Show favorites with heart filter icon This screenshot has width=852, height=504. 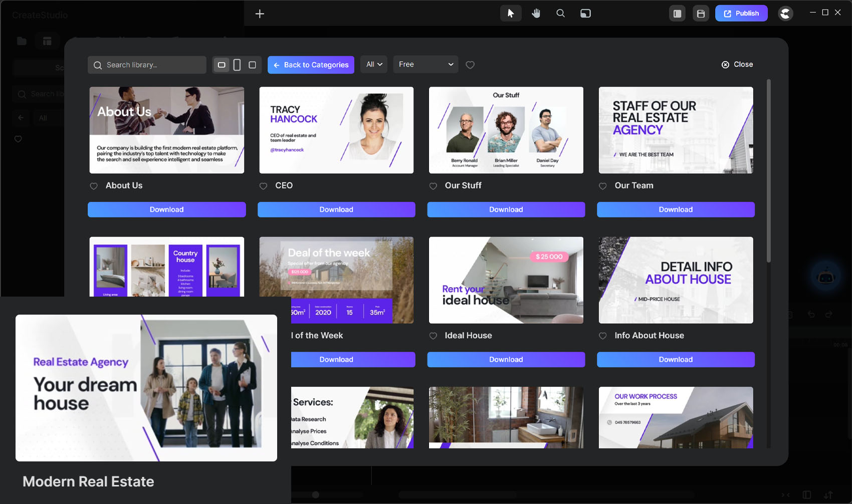[470, 65]
